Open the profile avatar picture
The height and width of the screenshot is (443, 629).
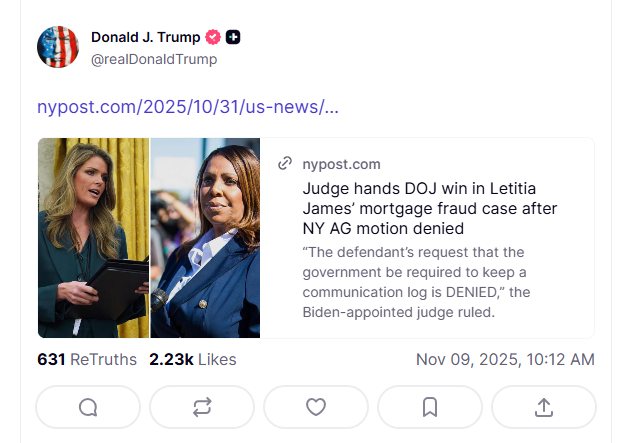pyautogui.click(x=58, y=47)
